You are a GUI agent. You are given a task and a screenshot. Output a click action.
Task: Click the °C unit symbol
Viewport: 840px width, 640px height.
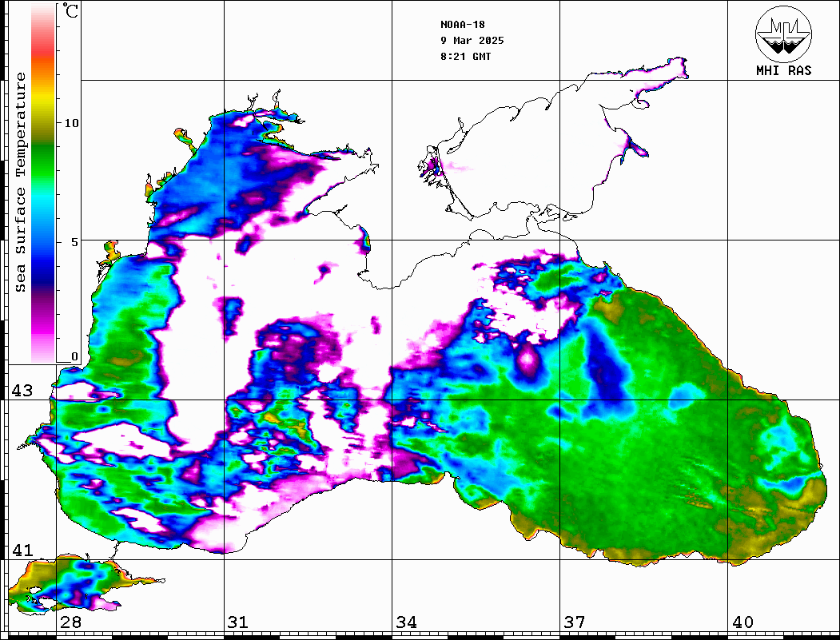coord(72,14)
